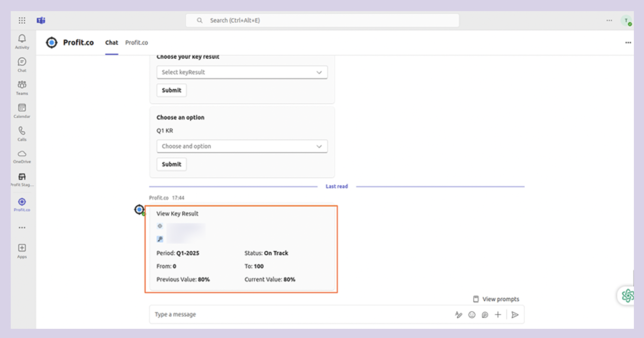Open the Select keyResult dropdown
Viewport: 644px width, 338px height.
(x=242, y=72)
